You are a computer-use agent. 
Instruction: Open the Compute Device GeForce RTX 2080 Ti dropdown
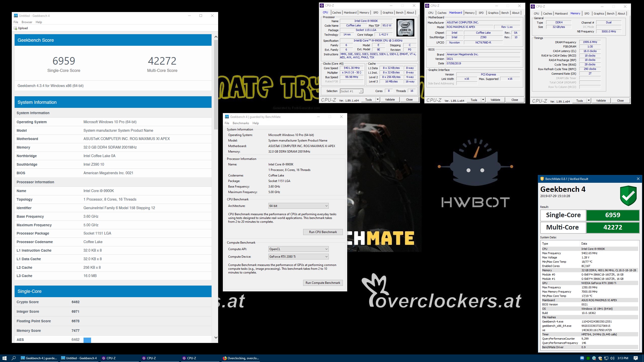tap(298, 257)
